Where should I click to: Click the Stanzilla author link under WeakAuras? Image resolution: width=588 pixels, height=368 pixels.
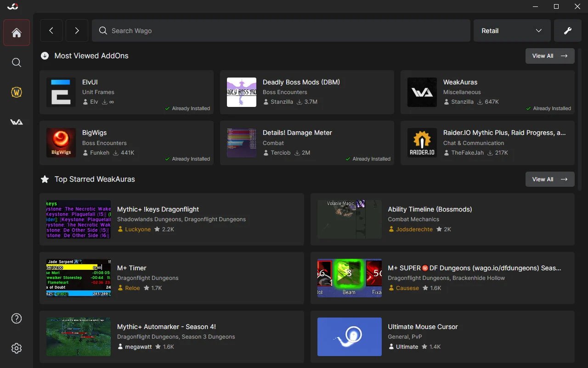462,102
